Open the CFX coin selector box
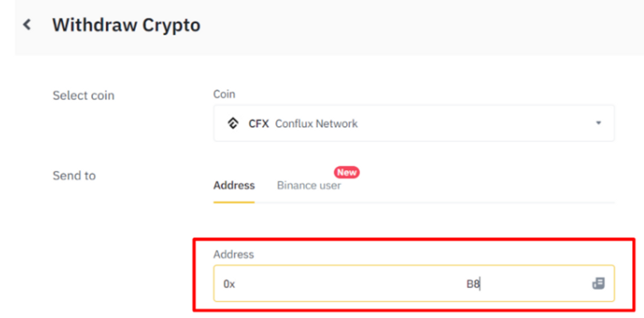 click(x=413, y=123)
